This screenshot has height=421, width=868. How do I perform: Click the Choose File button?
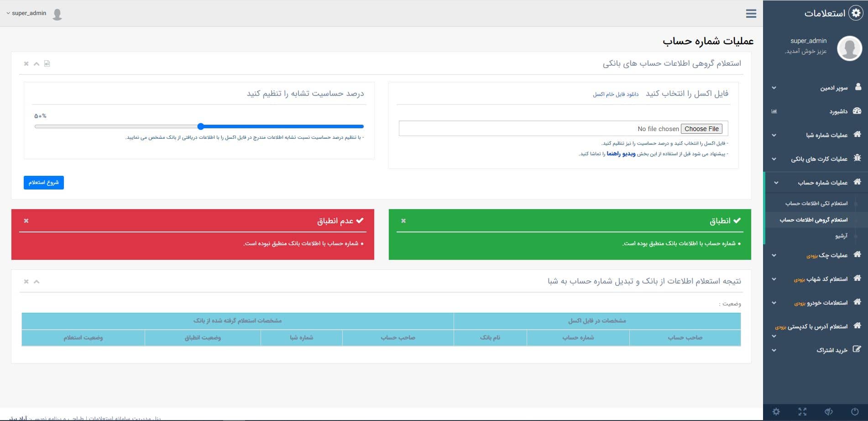click(701, 129)
